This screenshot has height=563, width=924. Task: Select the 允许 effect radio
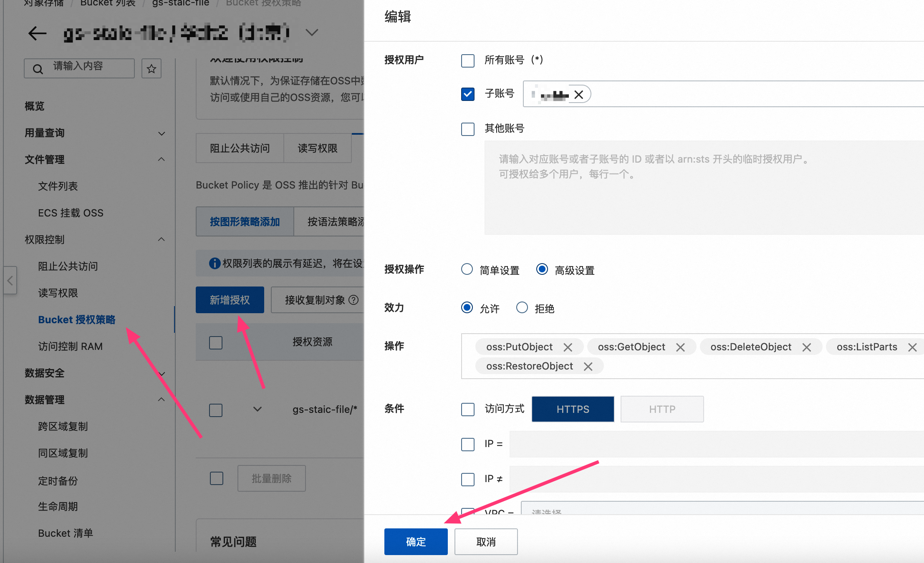pos(467,307)
